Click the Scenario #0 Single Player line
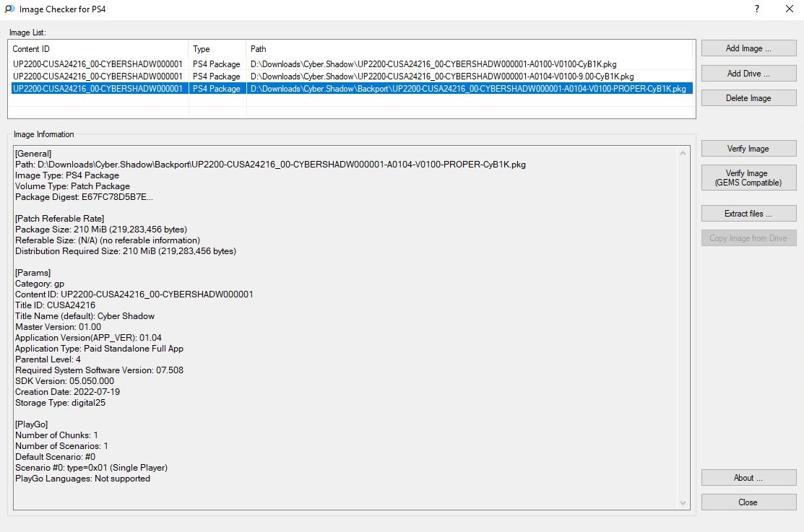This screenshot has width=804, height=532. point(91,468)
